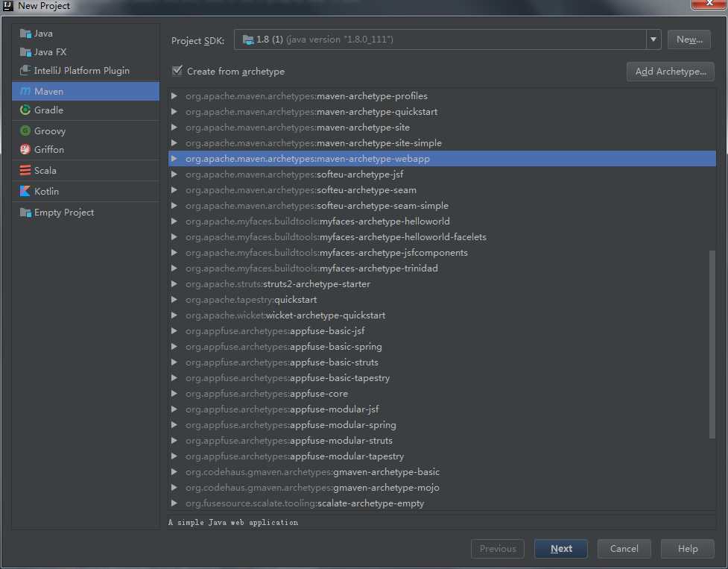Choose Griffon project type label

(x=48, y=150)
